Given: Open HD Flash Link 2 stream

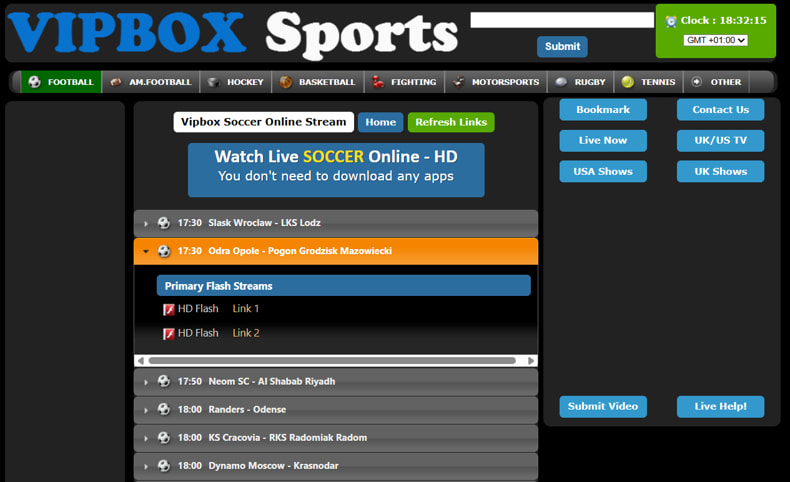Looking at the screenshot, I should coord(246,333).
